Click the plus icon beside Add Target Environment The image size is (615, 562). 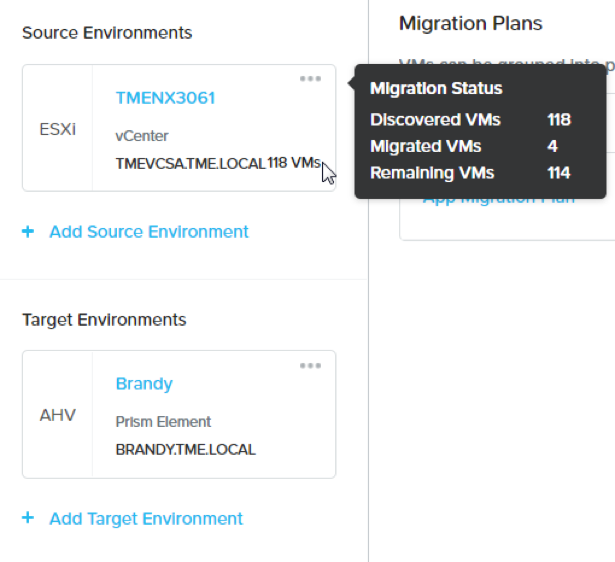click(x=28, y=518)
